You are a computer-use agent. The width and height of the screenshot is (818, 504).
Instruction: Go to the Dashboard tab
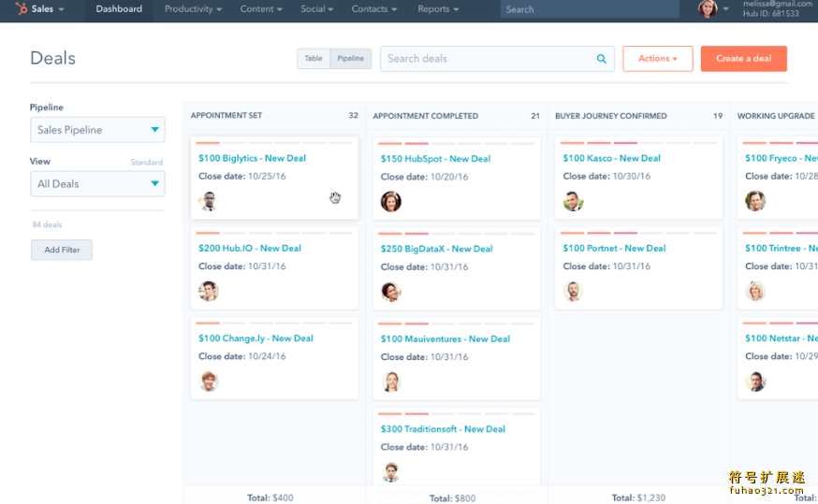[x=119, y=8]
